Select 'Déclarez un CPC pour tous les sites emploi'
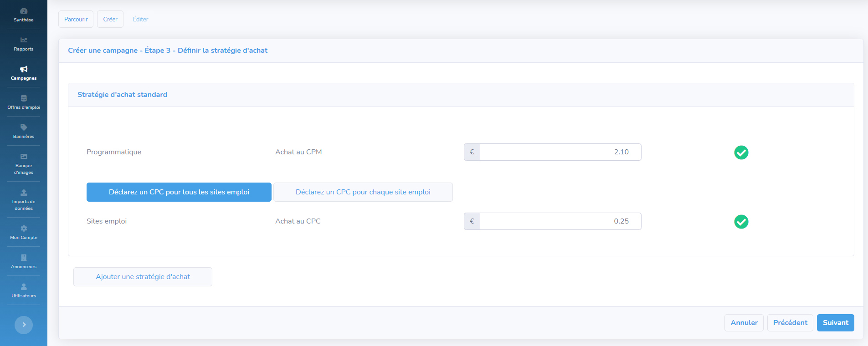This screenshot has height=346, width=868. [x=179, y=192]
